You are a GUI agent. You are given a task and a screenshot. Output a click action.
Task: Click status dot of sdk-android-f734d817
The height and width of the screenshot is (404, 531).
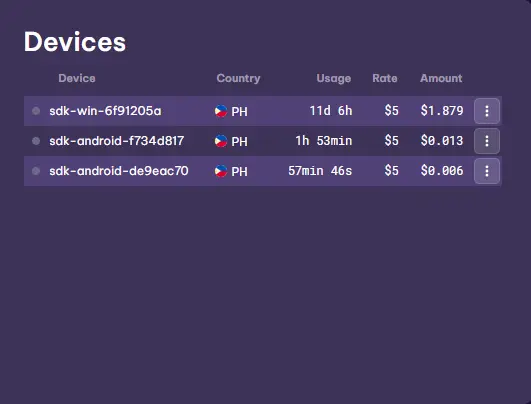(36, 141)
